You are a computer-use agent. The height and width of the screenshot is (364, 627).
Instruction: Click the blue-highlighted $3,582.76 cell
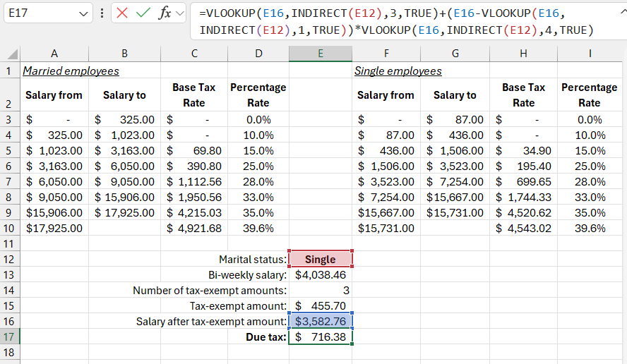click(321, 321)
